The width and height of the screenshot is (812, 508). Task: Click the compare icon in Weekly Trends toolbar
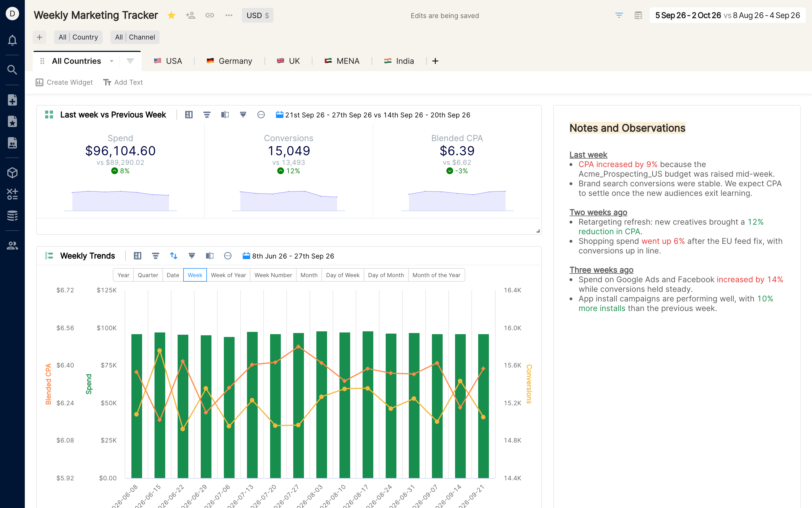click(210, 256)
